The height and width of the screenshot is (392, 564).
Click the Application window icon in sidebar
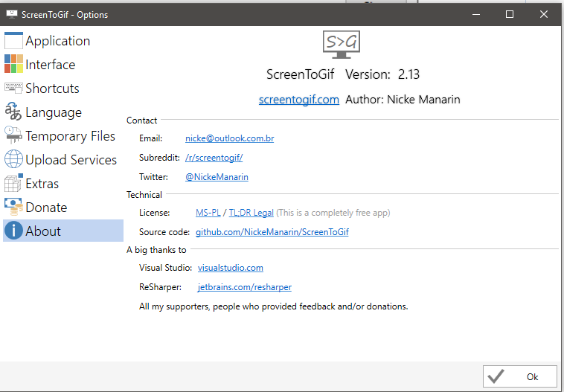coord(13,41)
